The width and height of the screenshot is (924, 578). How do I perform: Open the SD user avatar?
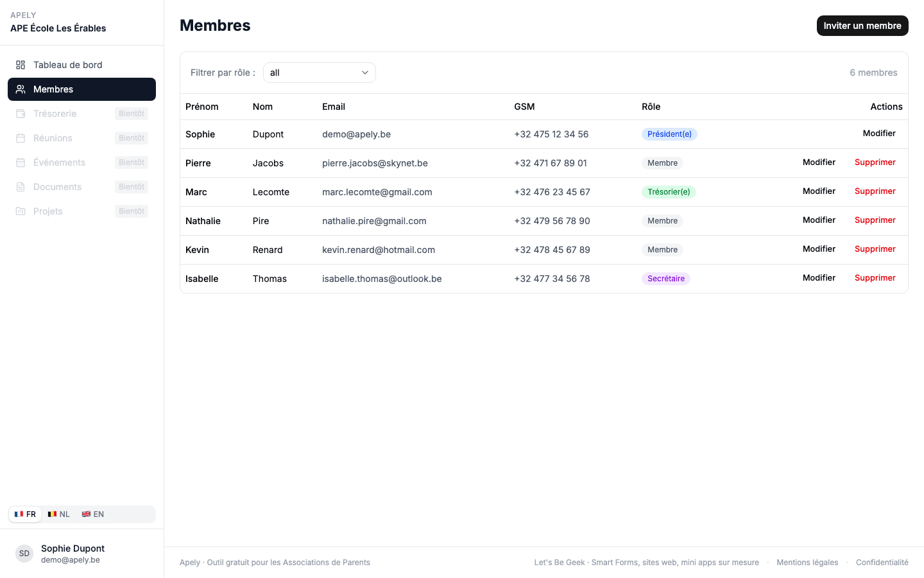(24, 554)
